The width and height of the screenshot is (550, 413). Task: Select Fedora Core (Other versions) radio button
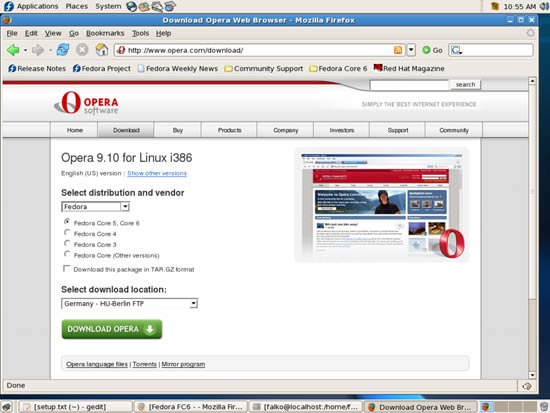pos(67,254)
